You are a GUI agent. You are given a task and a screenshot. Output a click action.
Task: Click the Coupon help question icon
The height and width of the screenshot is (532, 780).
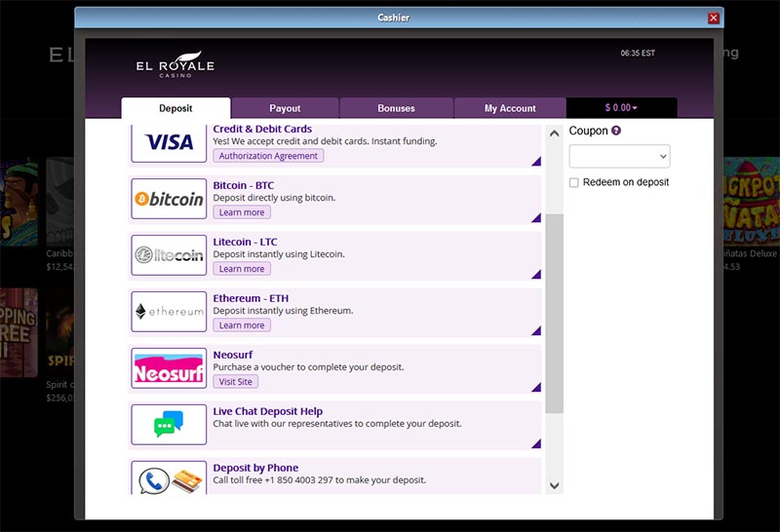(616, 131)
